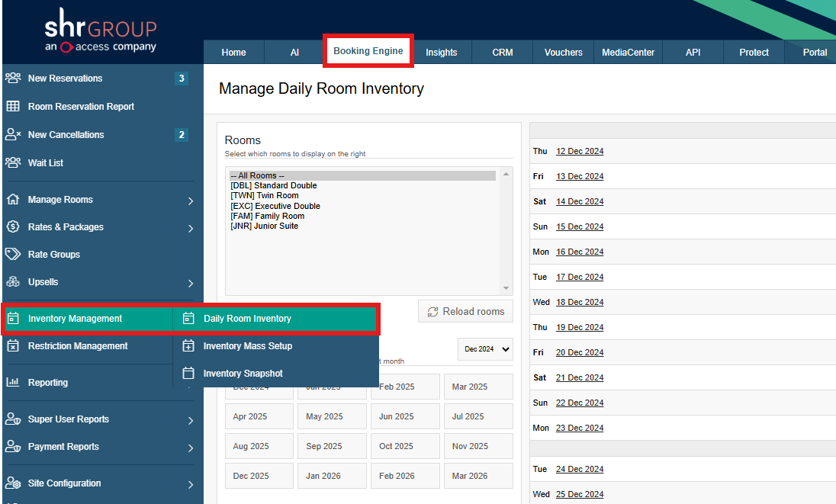The width and height of the screenshot is (836, 504).
Task: Open the CRM tab
Action: pyautogui.click(x=502, y=52)
